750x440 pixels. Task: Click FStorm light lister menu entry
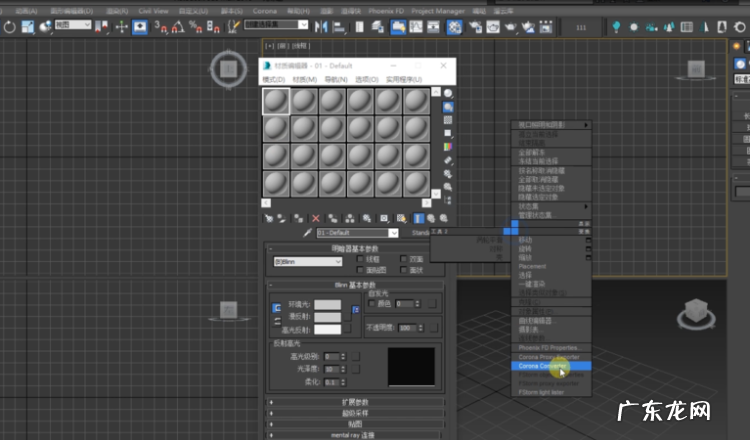click(x=541, y=393)
